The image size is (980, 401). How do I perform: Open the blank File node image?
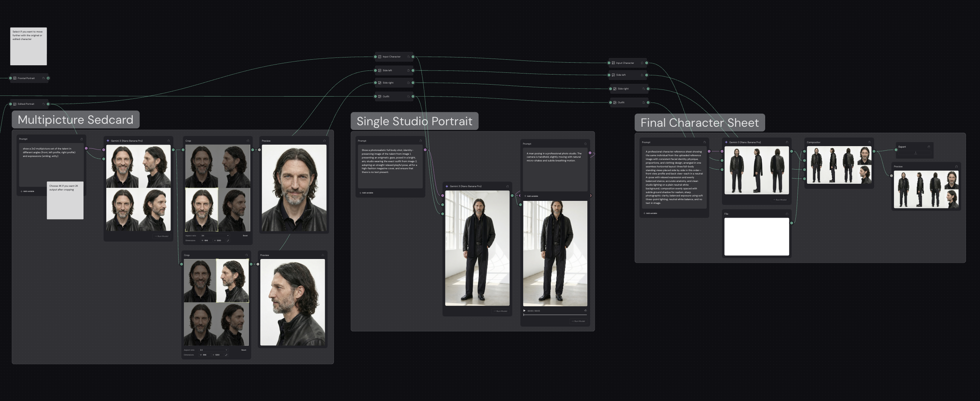757,237
